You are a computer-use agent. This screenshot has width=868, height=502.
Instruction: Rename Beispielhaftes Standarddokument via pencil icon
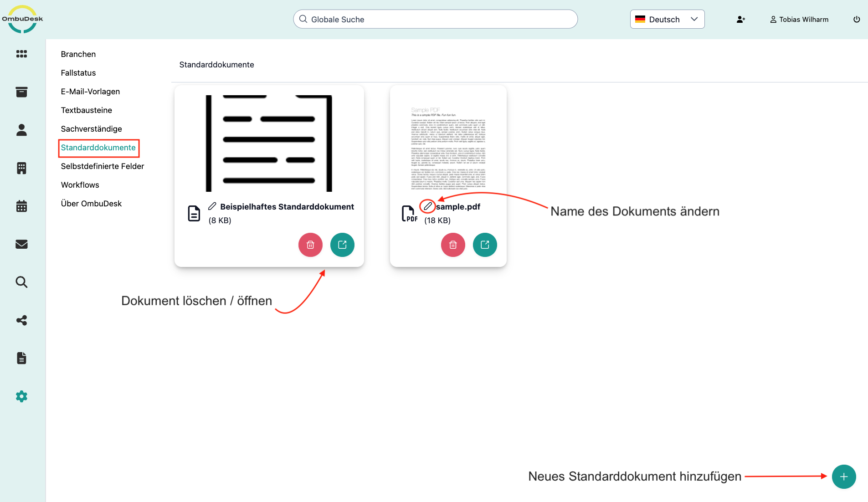(212, 206)
